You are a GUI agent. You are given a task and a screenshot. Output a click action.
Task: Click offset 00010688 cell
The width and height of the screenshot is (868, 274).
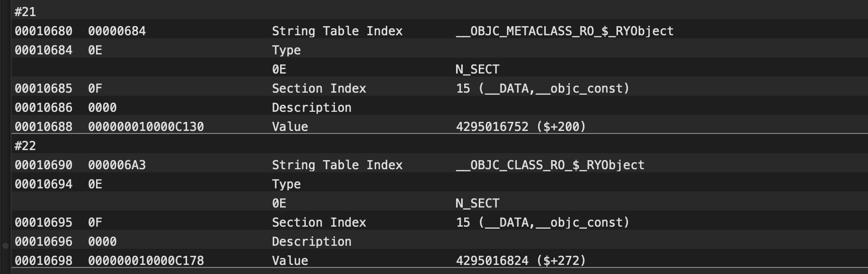point(43,127)
